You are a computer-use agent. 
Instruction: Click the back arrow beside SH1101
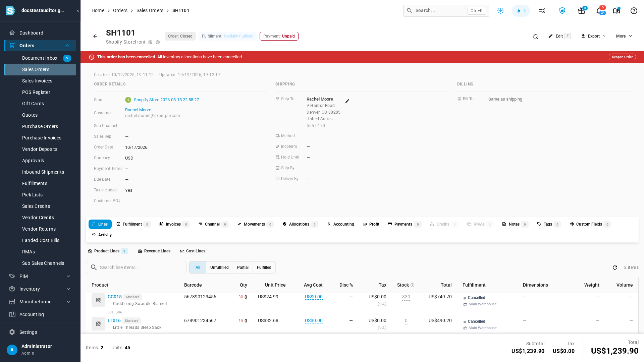pos(95,36)
